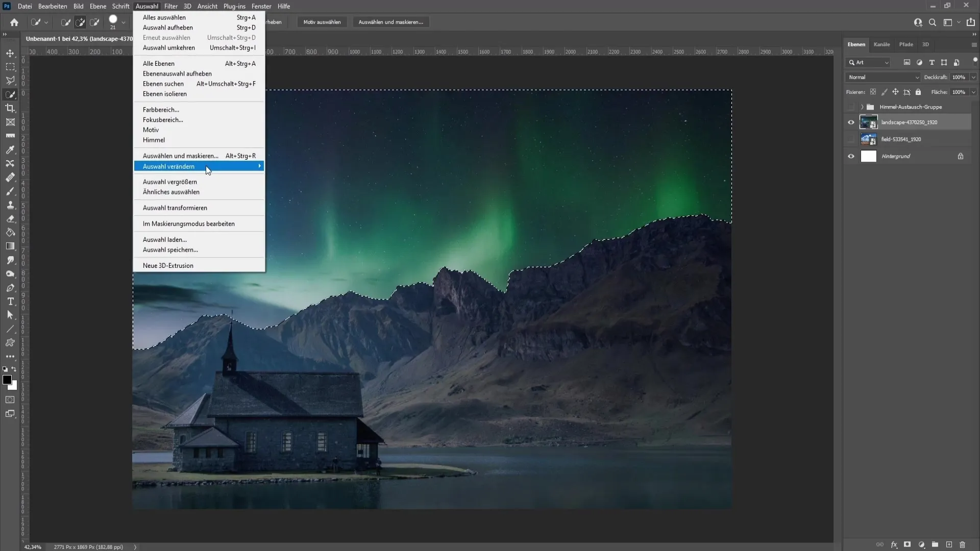
Task: Toggle lock image pixels brush icon
Action: pos(884,92)
